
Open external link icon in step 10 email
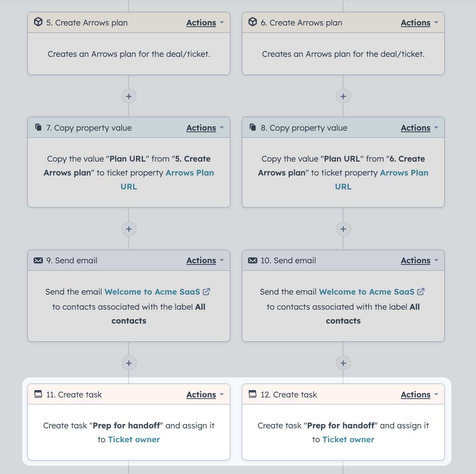click(x=421, y=292)
